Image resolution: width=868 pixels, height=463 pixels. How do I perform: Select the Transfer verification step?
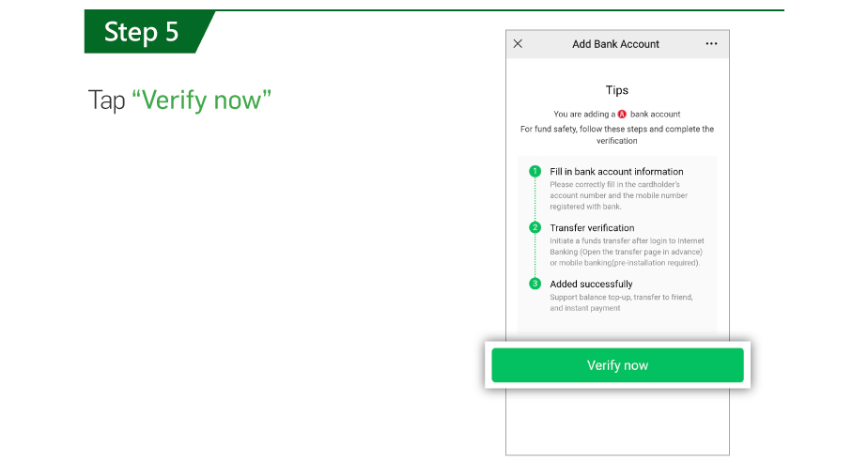tap(592, 228)
